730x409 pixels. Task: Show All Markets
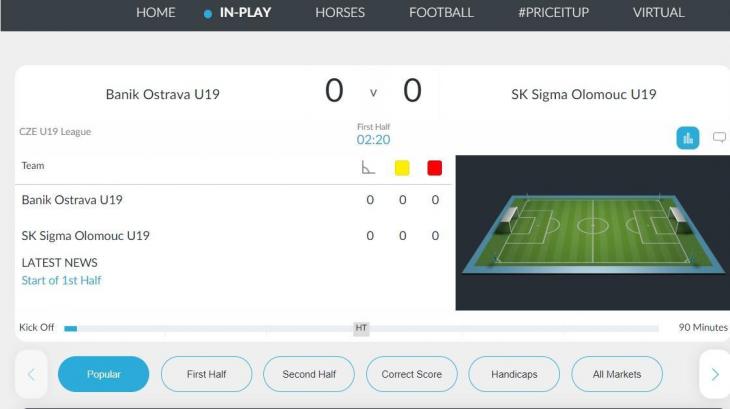617,374
